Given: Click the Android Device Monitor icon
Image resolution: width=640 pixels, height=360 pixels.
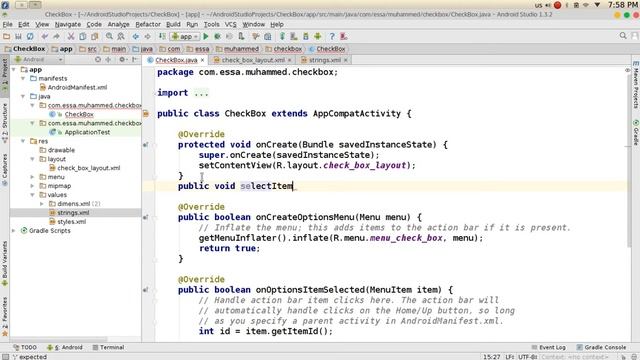Looking at the screenshot, I should point(318,36).
